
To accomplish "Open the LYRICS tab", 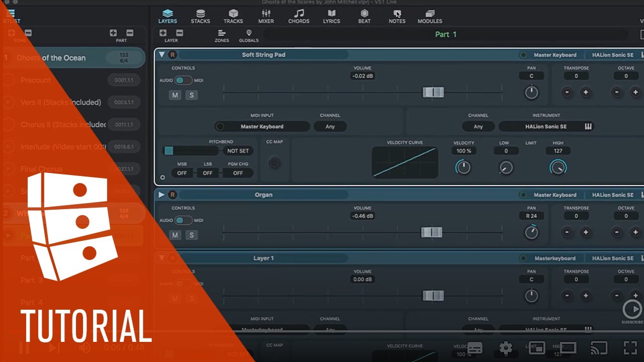I will 332,16.
